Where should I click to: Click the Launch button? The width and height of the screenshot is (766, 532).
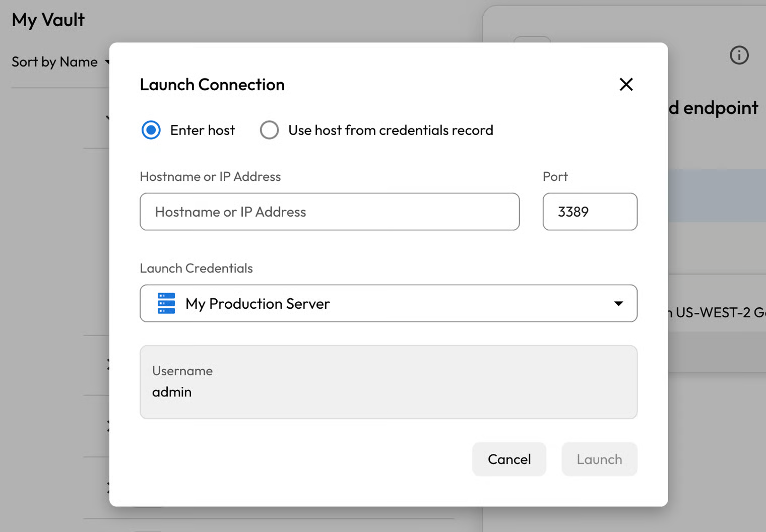click(x=599, y=459)
